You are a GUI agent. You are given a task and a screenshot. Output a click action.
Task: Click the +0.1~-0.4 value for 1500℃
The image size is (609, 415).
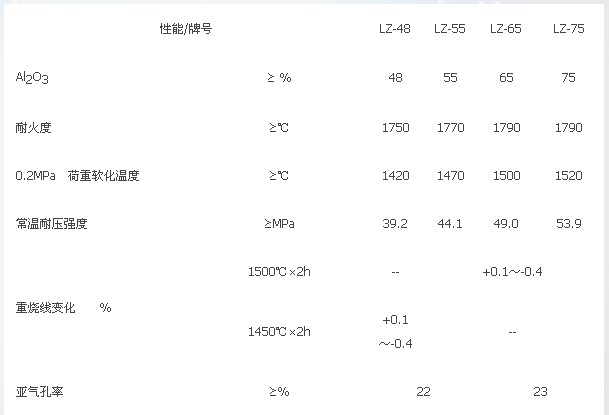[x=512, y=272]
